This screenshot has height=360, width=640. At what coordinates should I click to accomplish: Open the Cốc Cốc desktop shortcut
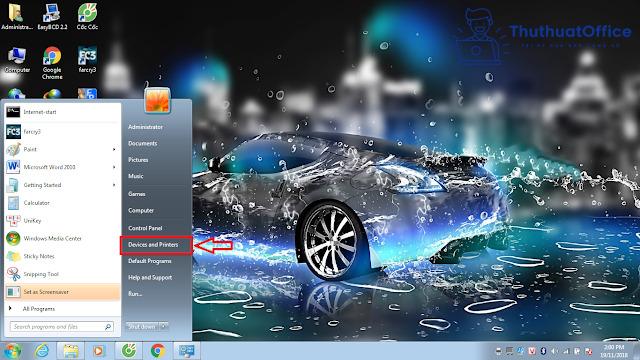click(x=87, y=16)
